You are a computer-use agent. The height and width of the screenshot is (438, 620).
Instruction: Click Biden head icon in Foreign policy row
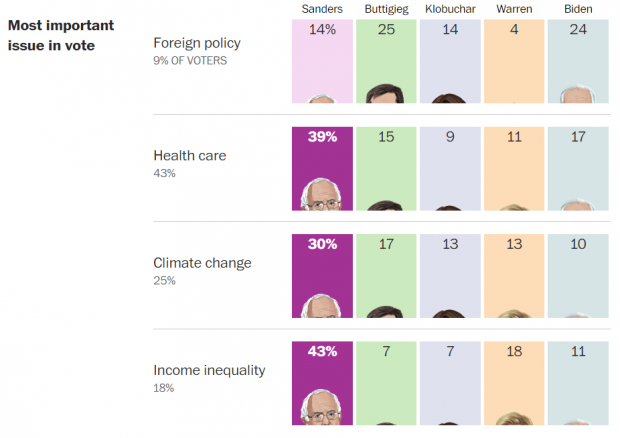(x=578, y=94)
